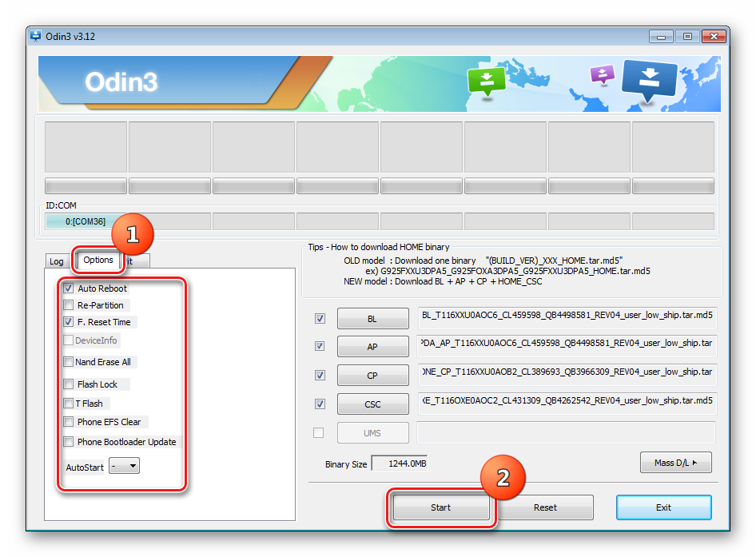This screenshot has height=557, width=756.
Task: Click the Reset button
Action: coord(545,507)
